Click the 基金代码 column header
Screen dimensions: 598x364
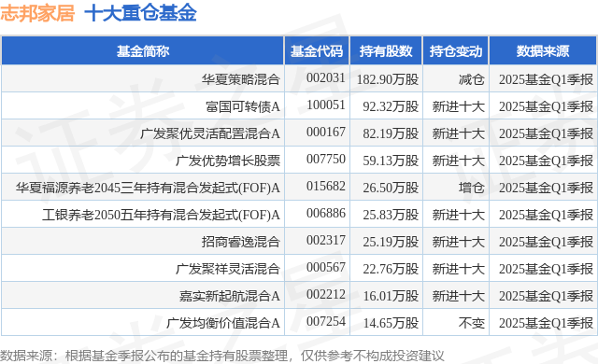(x=317, y=51)
